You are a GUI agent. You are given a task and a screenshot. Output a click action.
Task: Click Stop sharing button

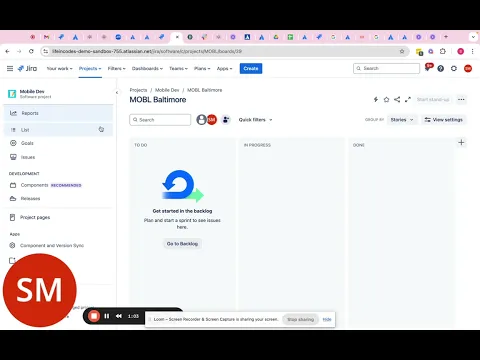[300, 319]
